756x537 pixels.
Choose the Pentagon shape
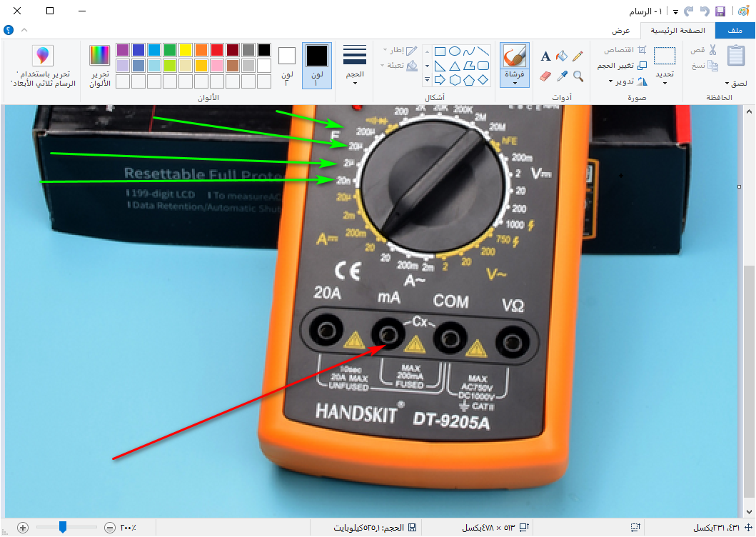pos(468,80)
